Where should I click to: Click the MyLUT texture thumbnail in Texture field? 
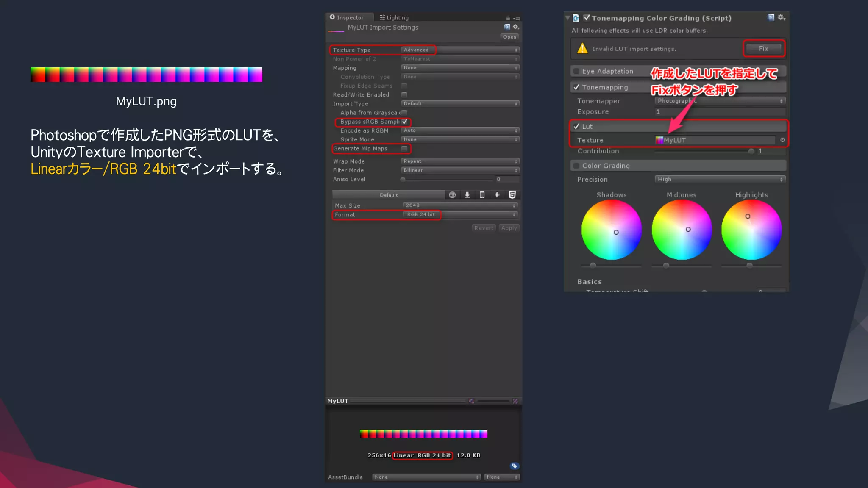click(x=659, y=140)
